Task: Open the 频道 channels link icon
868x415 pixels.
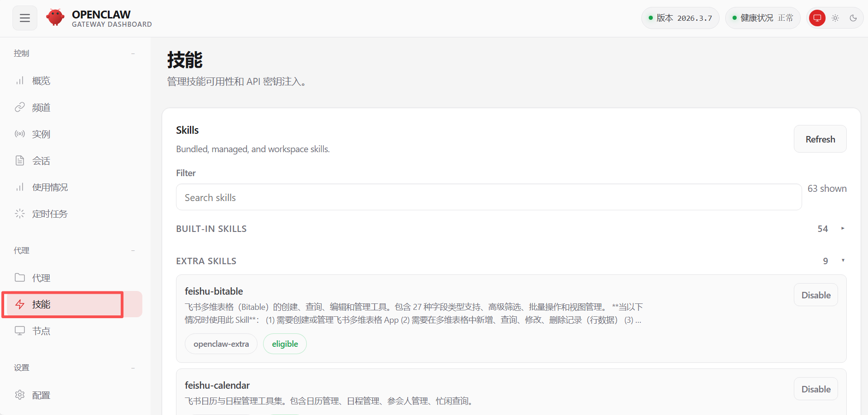Action: point(20,107)
